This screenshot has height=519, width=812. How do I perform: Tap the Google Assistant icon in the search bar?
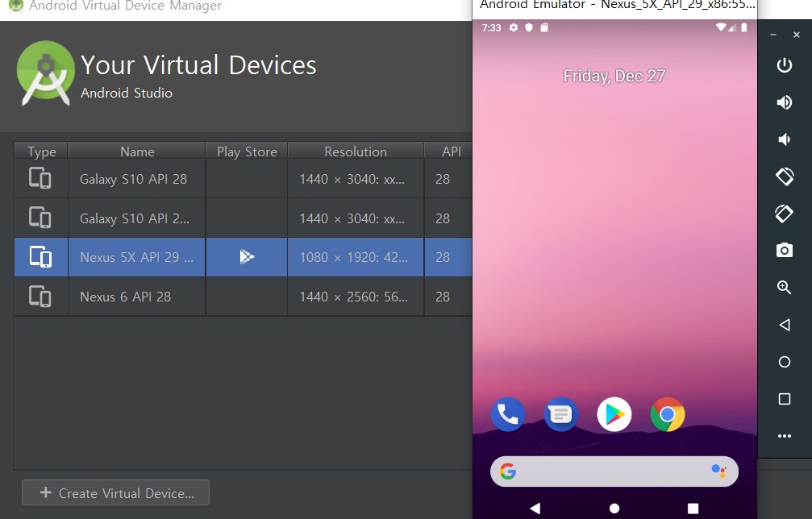[x=718, y=471]
